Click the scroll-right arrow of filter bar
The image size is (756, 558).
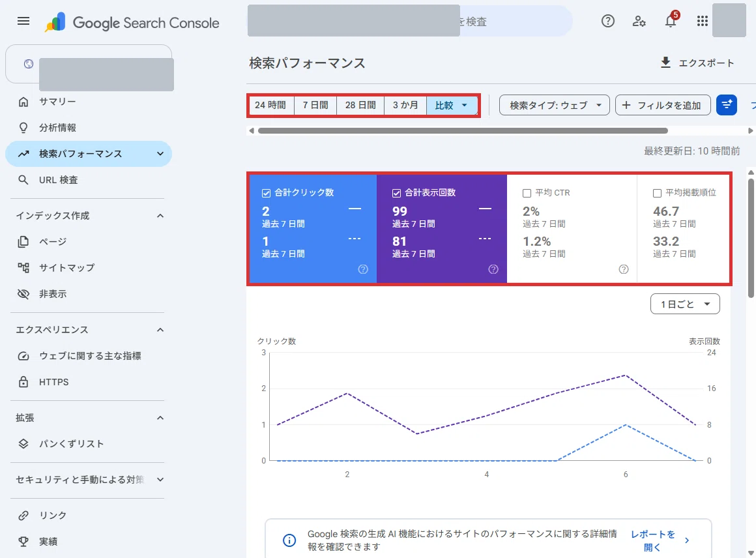pos(750,130)
